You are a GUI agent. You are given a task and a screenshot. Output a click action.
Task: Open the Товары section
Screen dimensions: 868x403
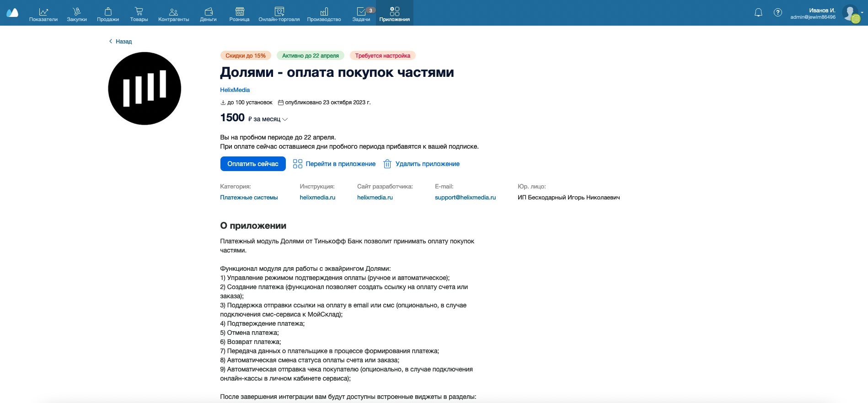(139, 14)
